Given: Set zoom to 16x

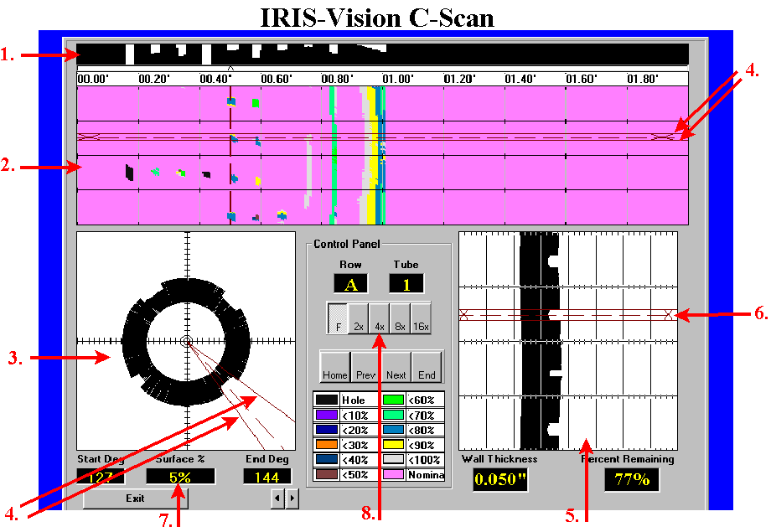Looking at the screenshot, I should click(x=421, y=318).
